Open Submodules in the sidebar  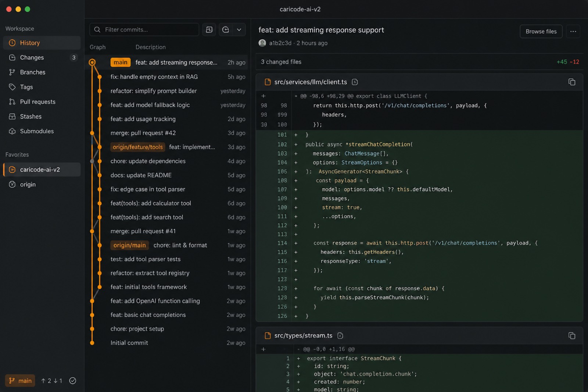coord(42,131)
